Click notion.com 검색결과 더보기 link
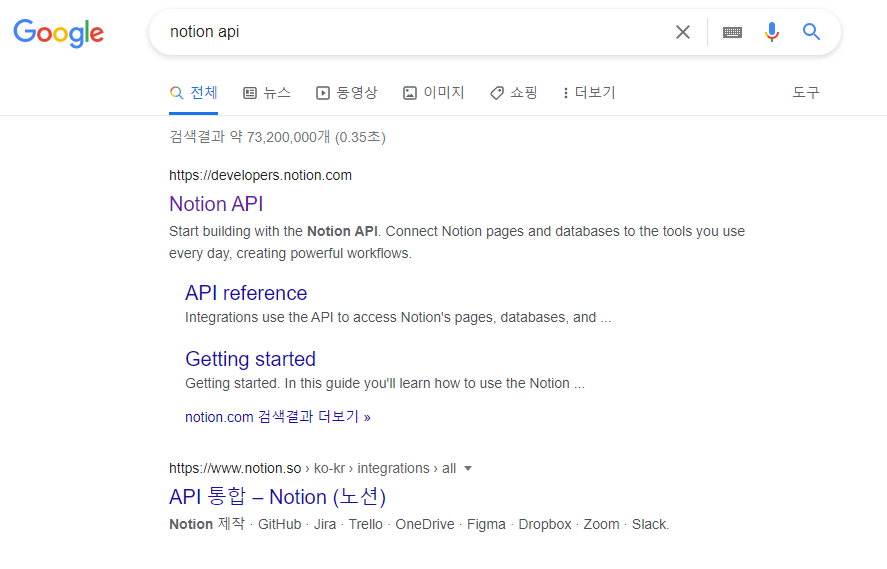The image size is (887, 569). pyautogui.click(x=278, y=417)
